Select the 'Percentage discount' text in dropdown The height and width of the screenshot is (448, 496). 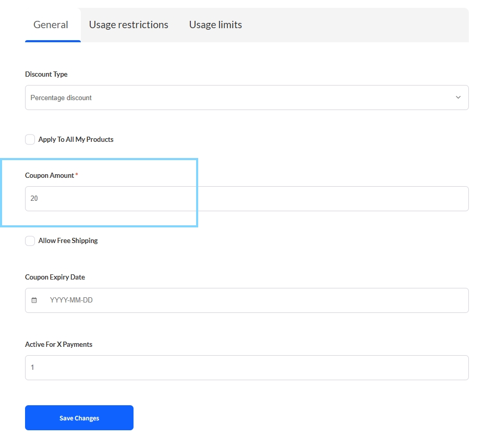(x=61, y=98)
